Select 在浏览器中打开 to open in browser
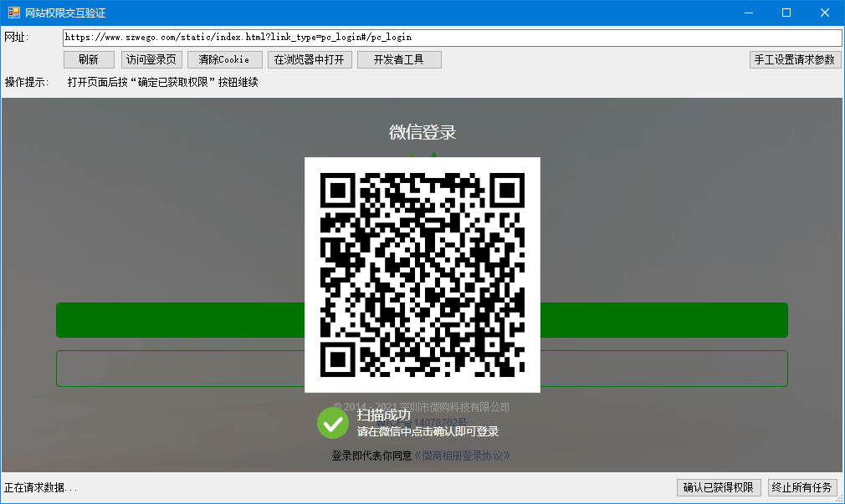The height and width of the screenshot is (504, 845). coord(310,60)
